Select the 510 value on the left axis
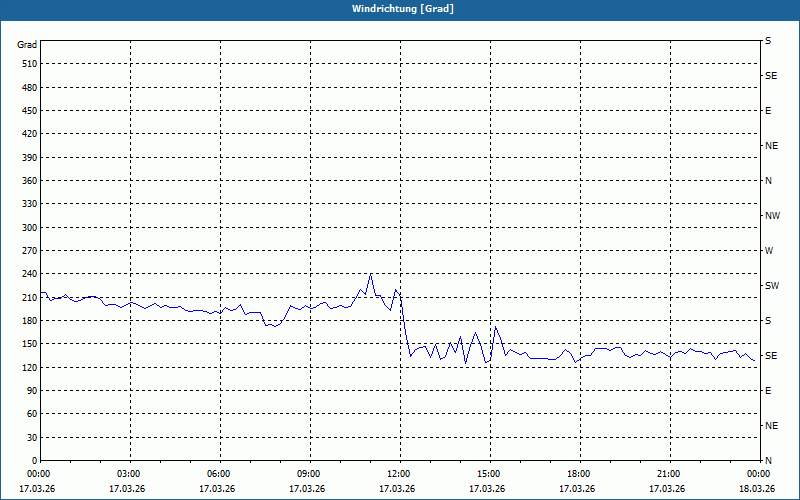Screen dimensions: 800x500 tap(27, 64)
